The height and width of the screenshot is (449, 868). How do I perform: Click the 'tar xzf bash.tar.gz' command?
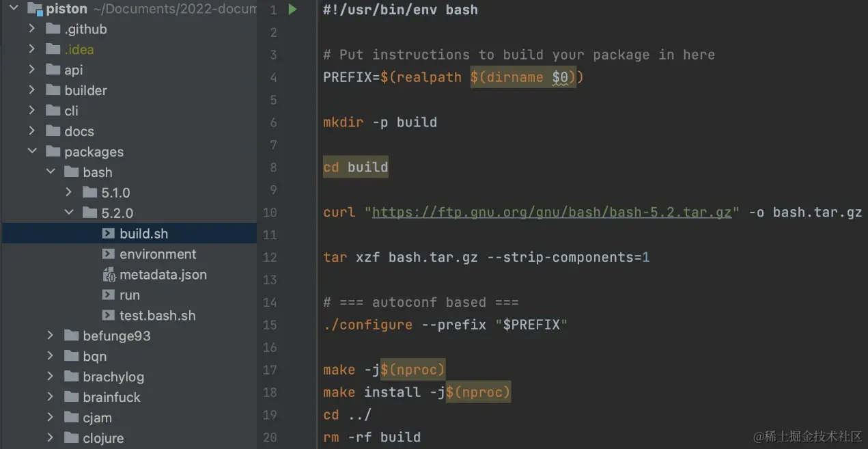click(x=487, y=257)
